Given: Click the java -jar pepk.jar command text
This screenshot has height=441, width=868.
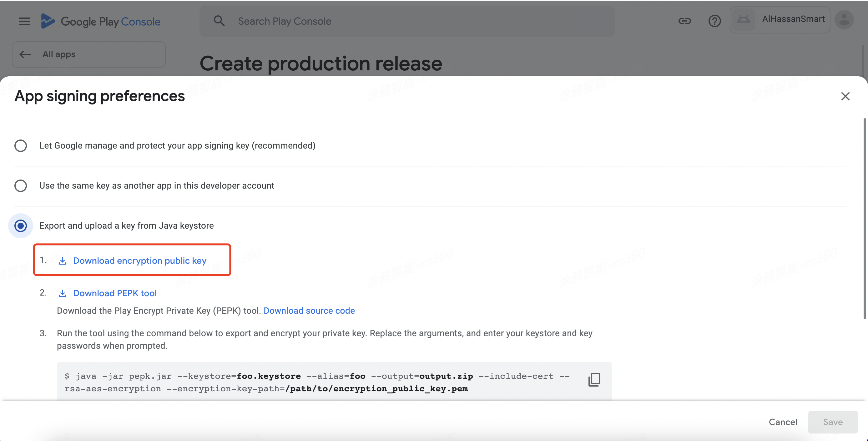Looking at the screenshot, I should coord(317,382).
